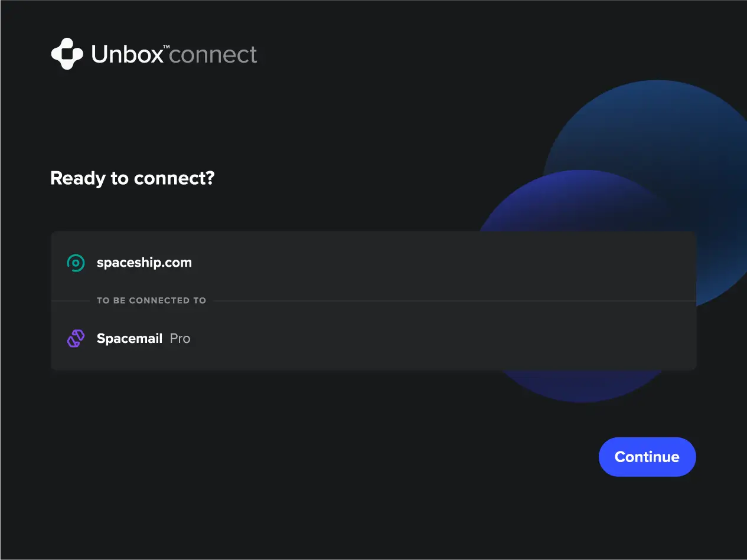This screenshot has height=560, width=747.
Task: Click the Ready to connect heading
Action: pos(132,178)
